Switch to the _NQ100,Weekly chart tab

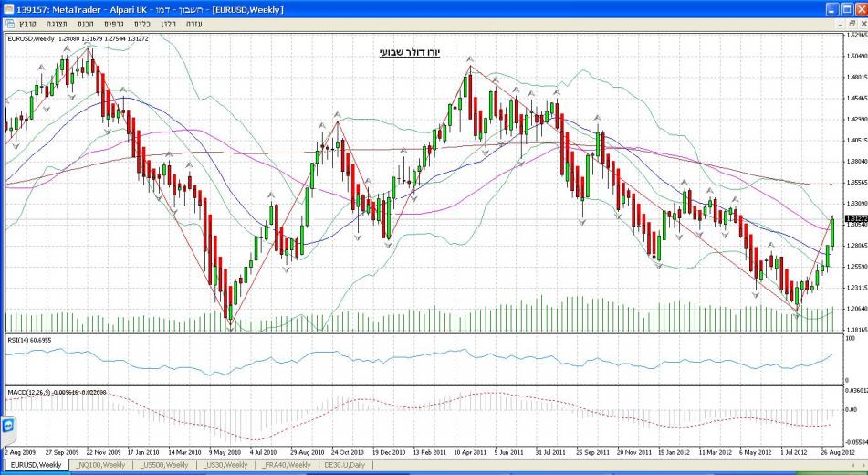coord(101,466)
